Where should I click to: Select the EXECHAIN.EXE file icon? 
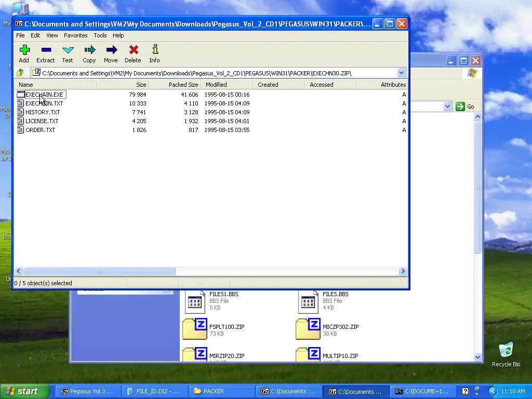(x=20, y=95)
